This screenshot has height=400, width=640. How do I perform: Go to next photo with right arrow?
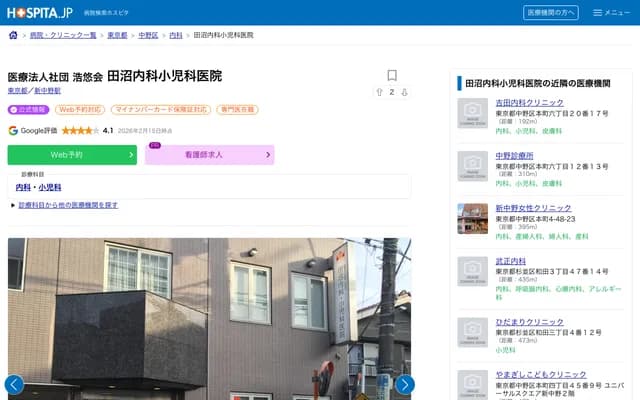click(404, 384)
